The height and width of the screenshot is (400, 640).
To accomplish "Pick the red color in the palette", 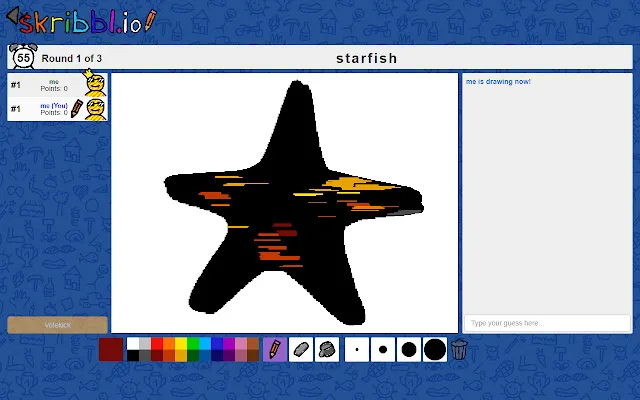I will [x=157, y=343].
